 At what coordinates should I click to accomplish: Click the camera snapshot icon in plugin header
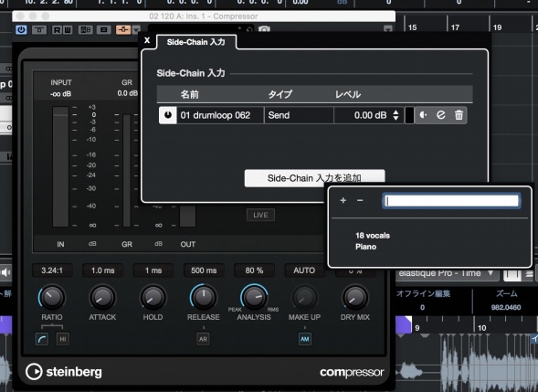(x=264, y=29)
